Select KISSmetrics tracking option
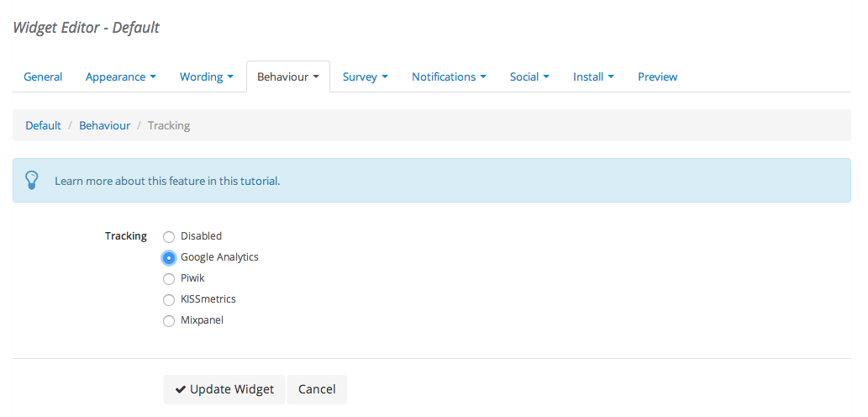 pos(168,299)
